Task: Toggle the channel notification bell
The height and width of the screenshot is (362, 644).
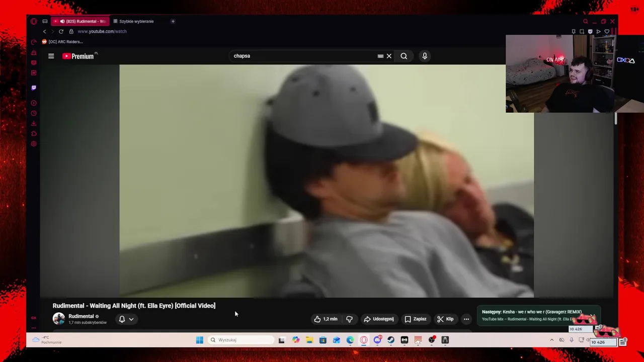Action: coord(122,319)
